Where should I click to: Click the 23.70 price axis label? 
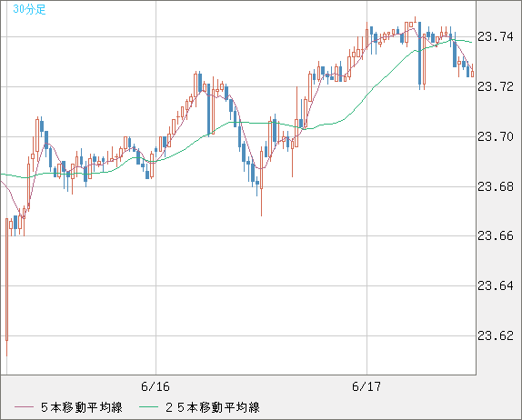point(496,136)
